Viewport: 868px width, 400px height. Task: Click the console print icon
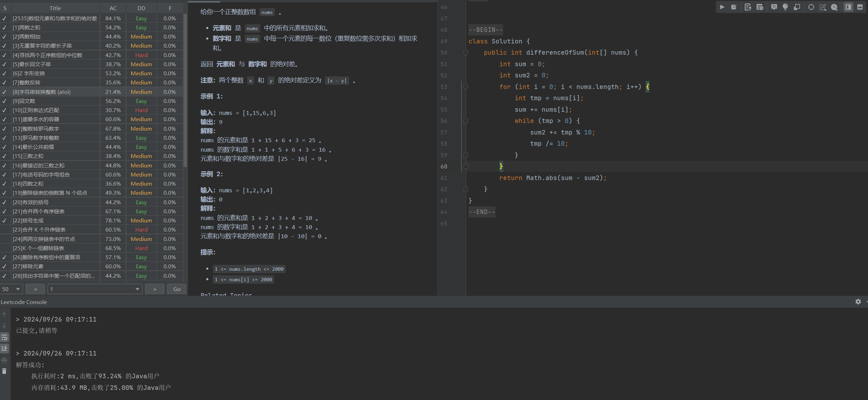coord(4,360)
